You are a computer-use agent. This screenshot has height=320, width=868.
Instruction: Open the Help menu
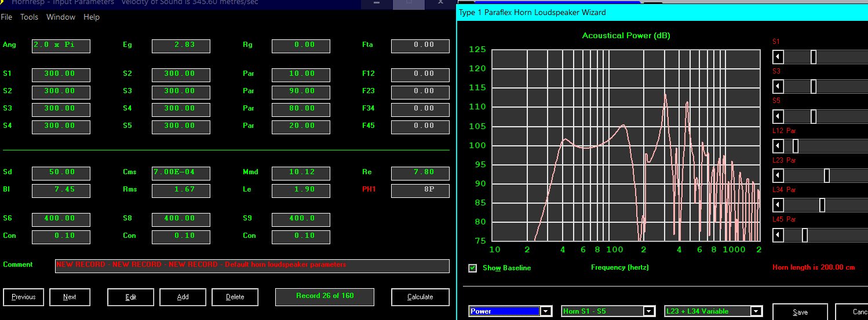pyautogui.click(x=92, y=17)
